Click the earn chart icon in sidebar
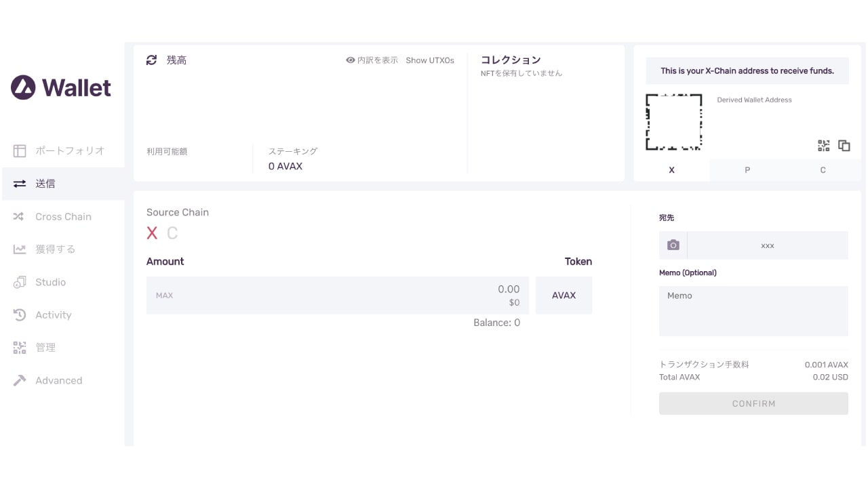The height and width of the screenshot is (488, 868). [x=20, y=249]
